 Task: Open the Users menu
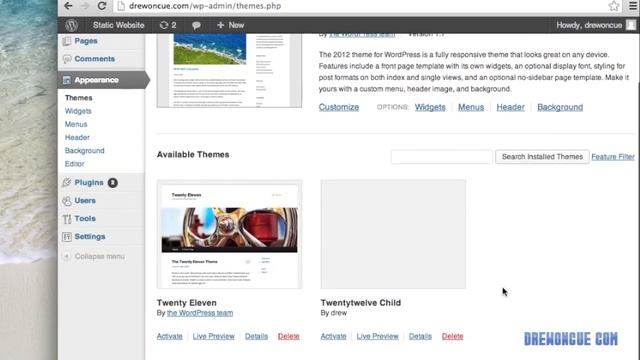pos(85,200)
